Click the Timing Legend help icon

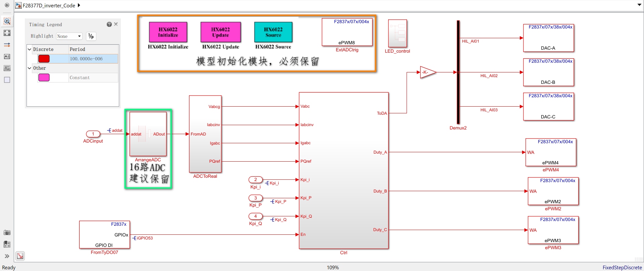(x=109, y=24)
